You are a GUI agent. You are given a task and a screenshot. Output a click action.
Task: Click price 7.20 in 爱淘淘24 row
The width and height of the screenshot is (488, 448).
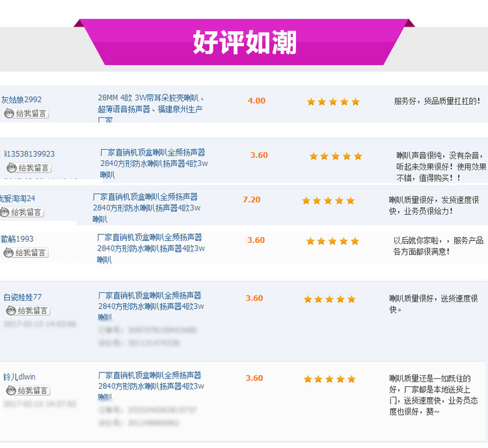coord(251,199)
